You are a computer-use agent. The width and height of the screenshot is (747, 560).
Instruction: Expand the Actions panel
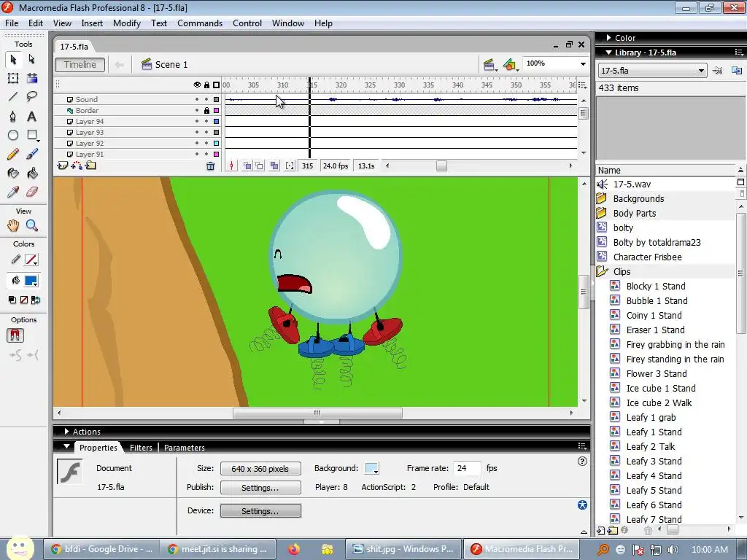pos(66,432)
